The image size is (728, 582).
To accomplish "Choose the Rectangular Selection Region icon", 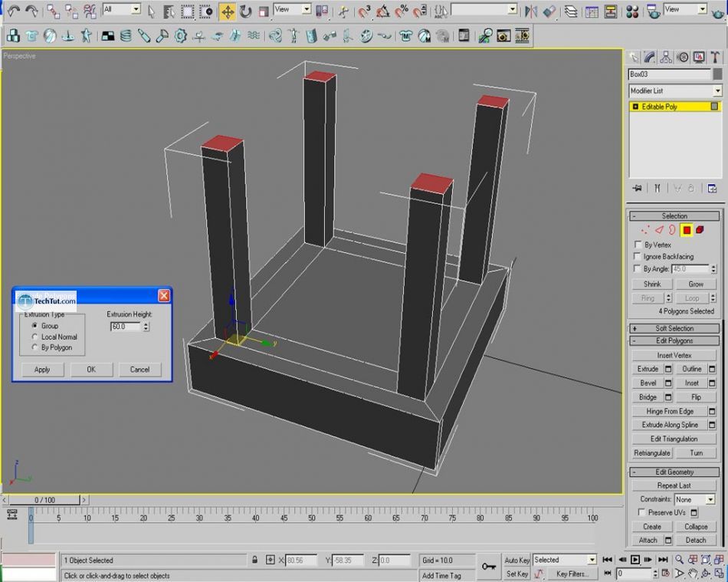I will tap(188, 12).
